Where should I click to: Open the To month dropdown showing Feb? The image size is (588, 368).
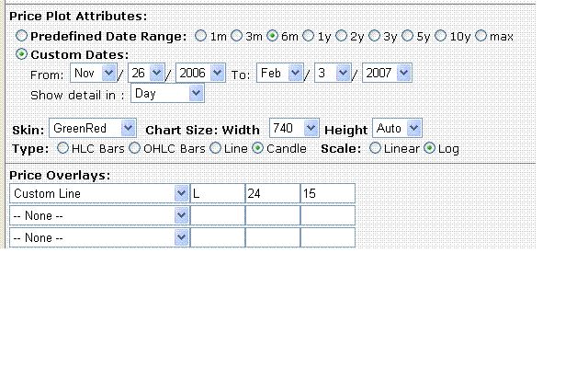pos(279,73)
